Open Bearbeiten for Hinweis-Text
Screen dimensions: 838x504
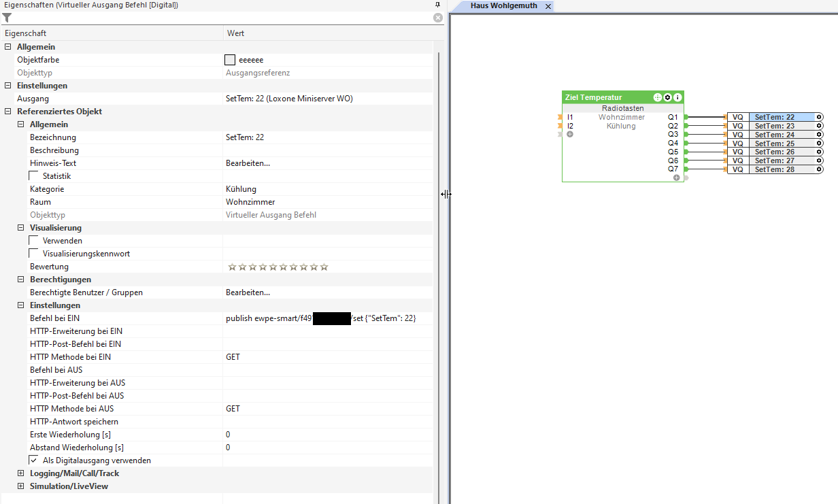tap(248, 163)
